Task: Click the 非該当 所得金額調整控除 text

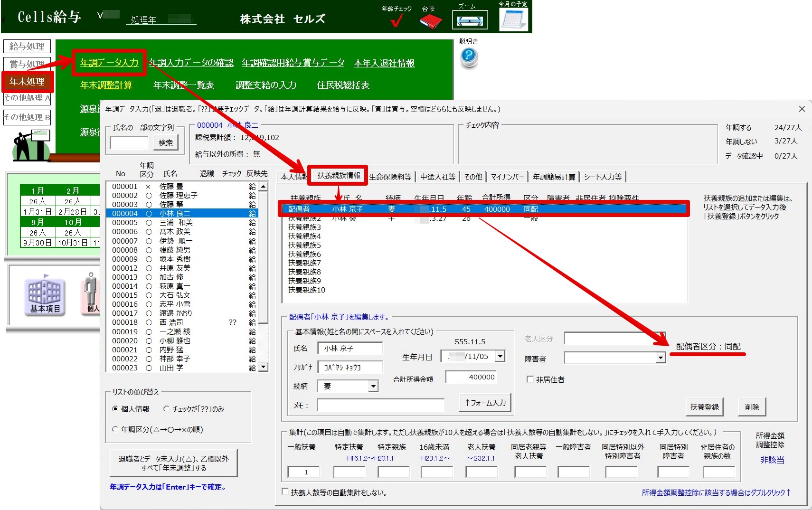Action: pyautogui.click(x=772, y=460)
